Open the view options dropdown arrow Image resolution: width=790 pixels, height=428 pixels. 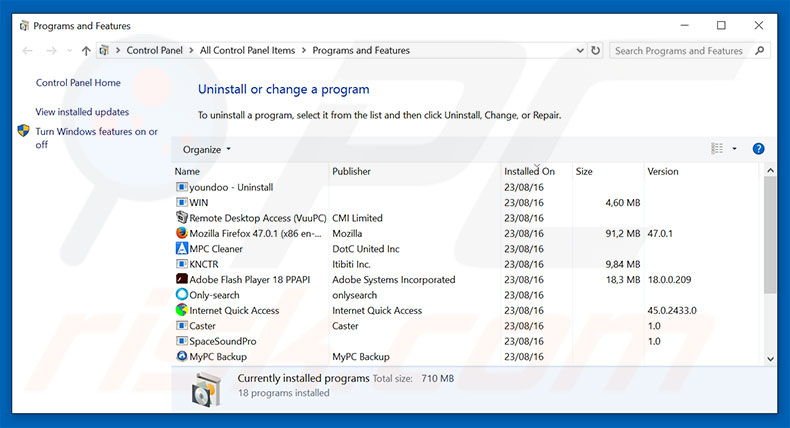[734, 149]
